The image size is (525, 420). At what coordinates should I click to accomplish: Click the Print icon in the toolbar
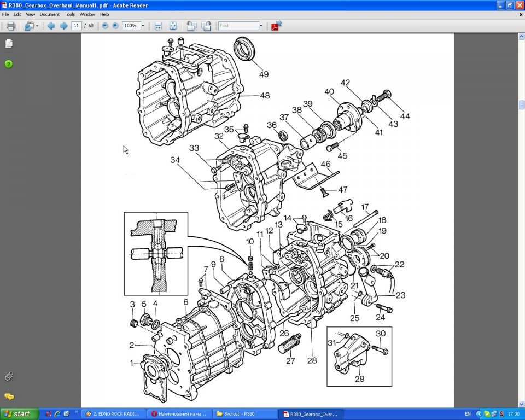point(11,26)
